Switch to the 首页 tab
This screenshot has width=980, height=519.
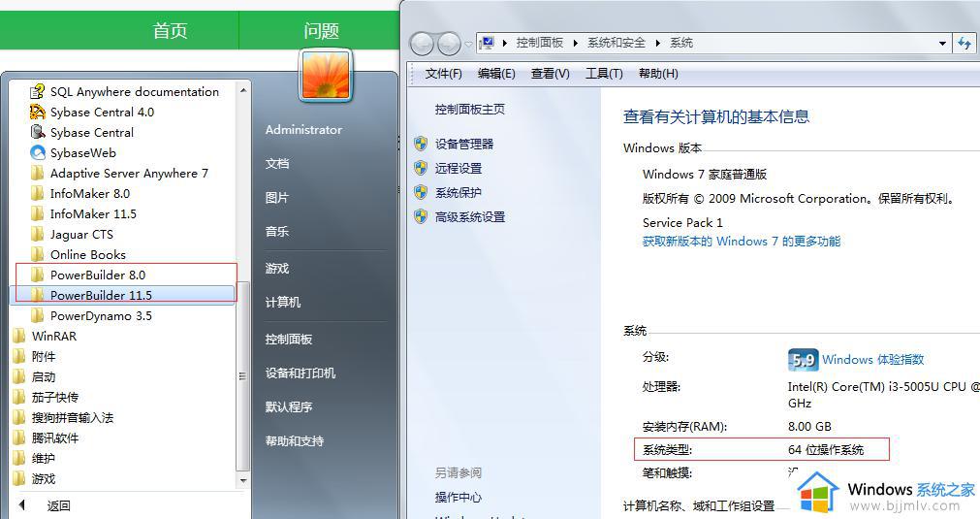[170, 31]
